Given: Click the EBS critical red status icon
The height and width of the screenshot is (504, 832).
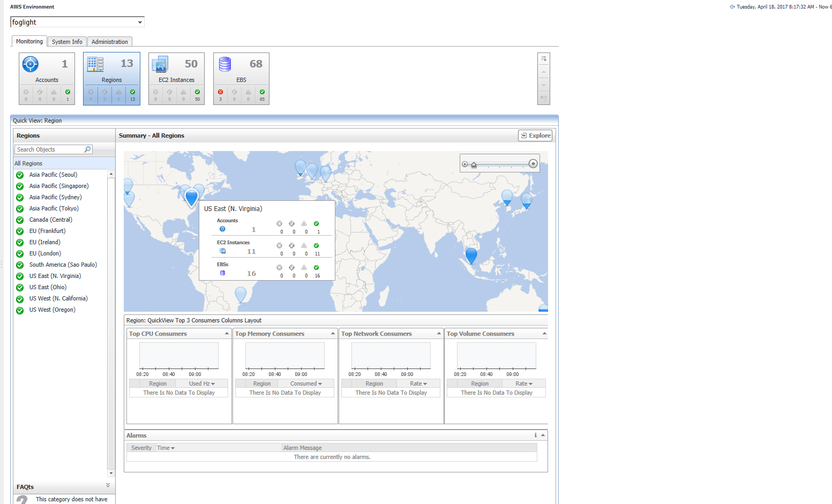Looking at the screenshot, I should 220,92.
